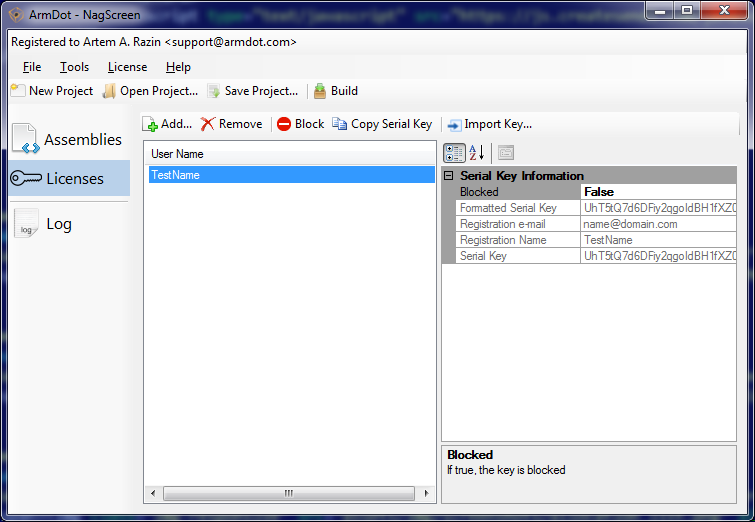Click the ArmDot application icon in title bar
Image resolution: width=755 pixels, height=522 pixels.
tap(16, 15)
